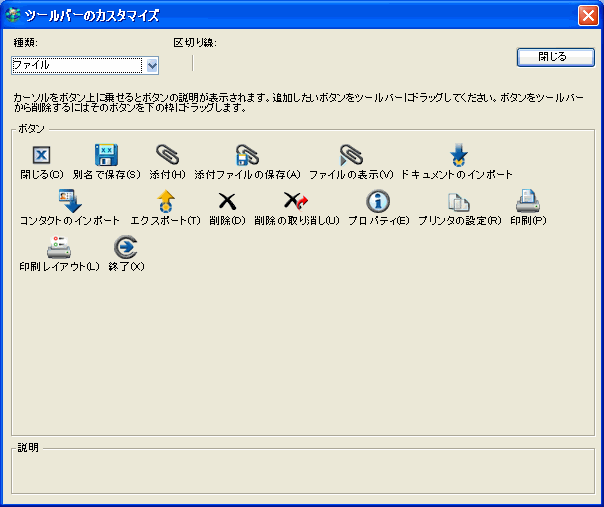Click the 閉じる button at top right
The width and height of the screenshot is (604, 507).
pos(555,57)
